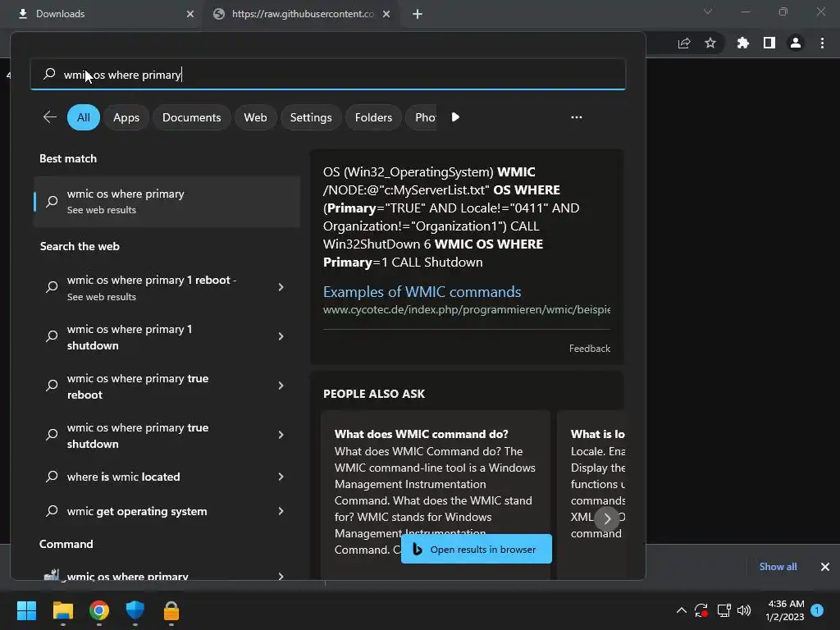840x630 pixels.
Task: Open the padlock app on taskbar
Action: click(x=171, y=610)
